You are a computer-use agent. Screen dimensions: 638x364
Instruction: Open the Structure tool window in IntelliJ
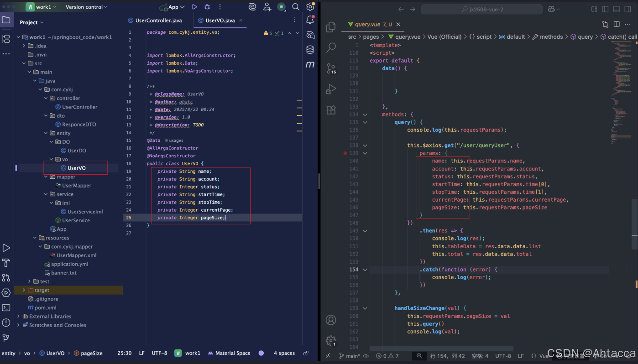[x=6, y=39]
